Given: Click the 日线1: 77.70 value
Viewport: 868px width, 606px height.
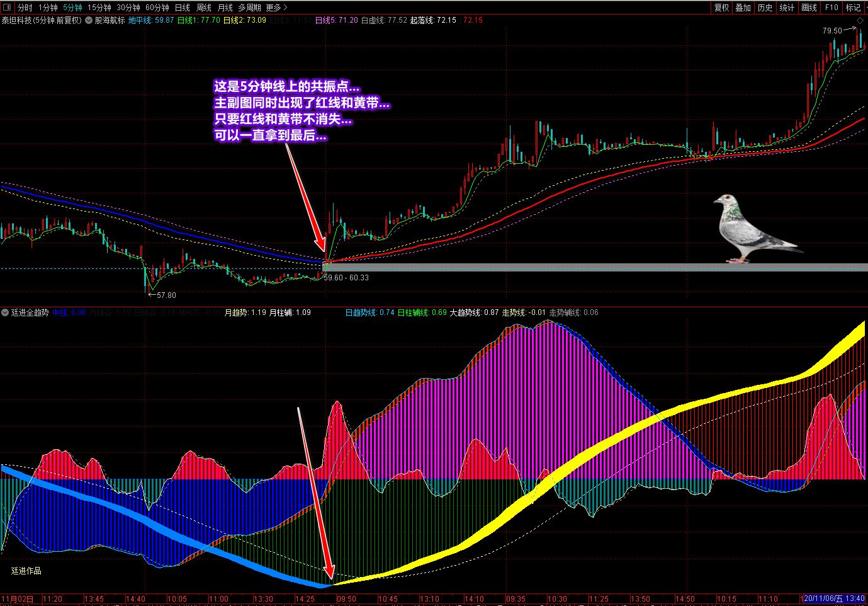Looking at the screenshot, I should tap(199, 20).
